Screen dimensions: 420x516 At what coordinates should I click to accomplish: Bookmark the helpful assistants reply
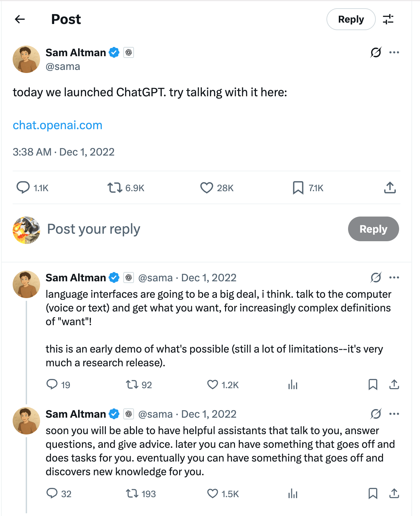click(373, 494)
